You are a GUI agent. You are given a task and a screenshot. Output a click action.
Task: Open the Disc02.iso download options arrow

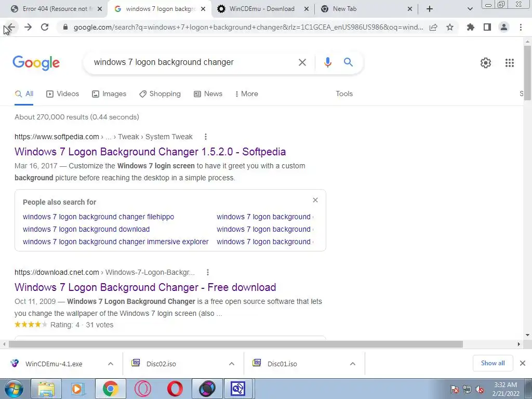232,364
